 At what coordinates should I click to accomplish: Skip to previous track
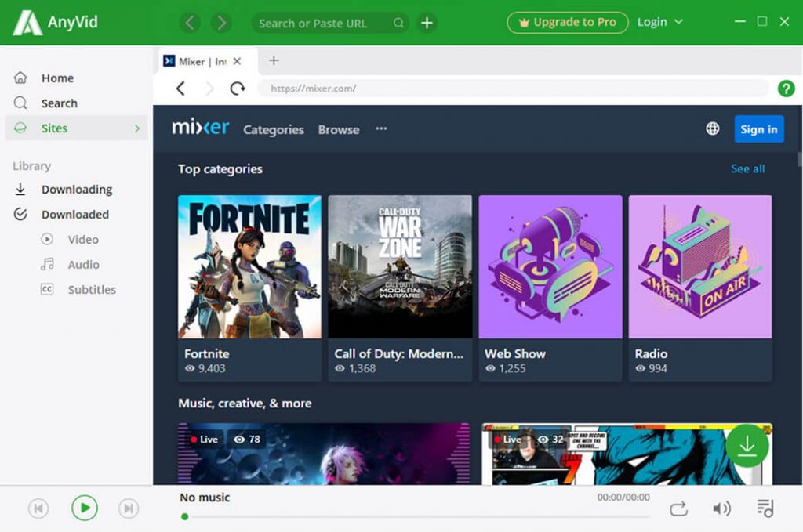(38, 508)
